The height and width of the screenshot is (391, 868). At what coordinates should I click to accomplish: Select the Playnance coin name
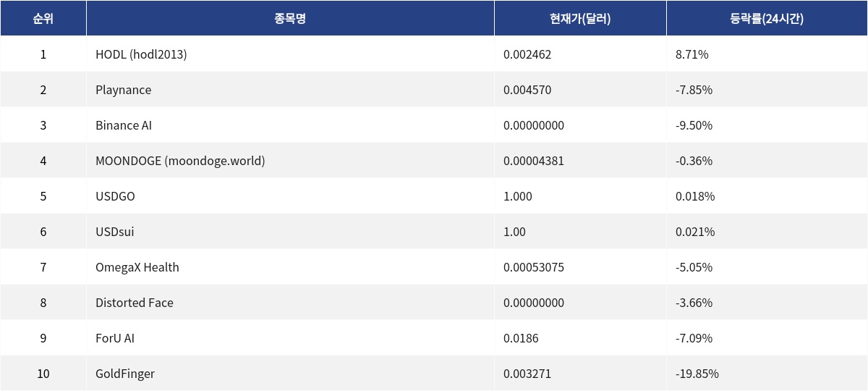click(124, 90)
